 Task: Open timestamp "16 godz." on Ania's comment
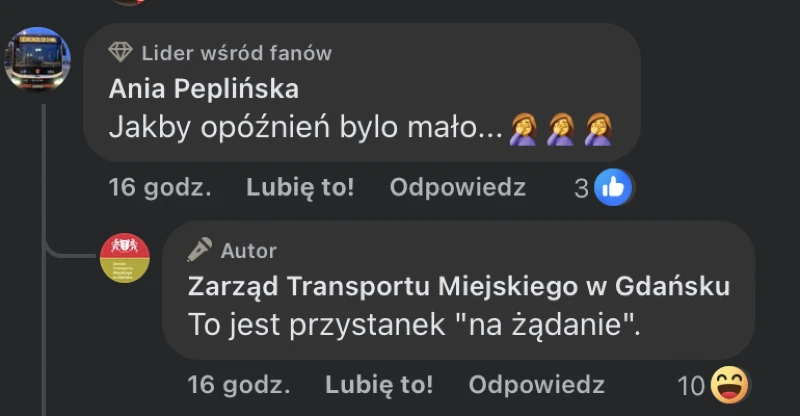tap(159, 188)
